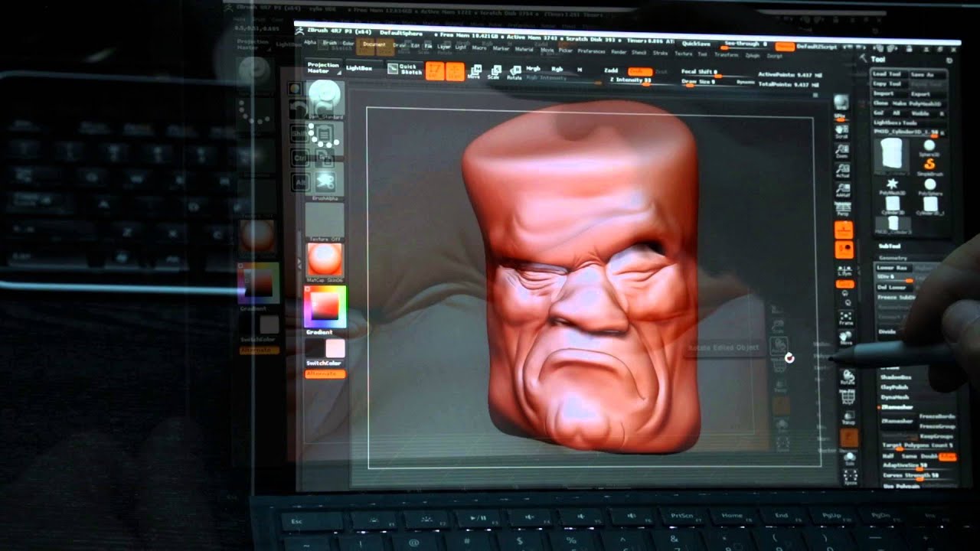
Task: Select the PolyMesh3D star tool
Action: tap(892, 188)
